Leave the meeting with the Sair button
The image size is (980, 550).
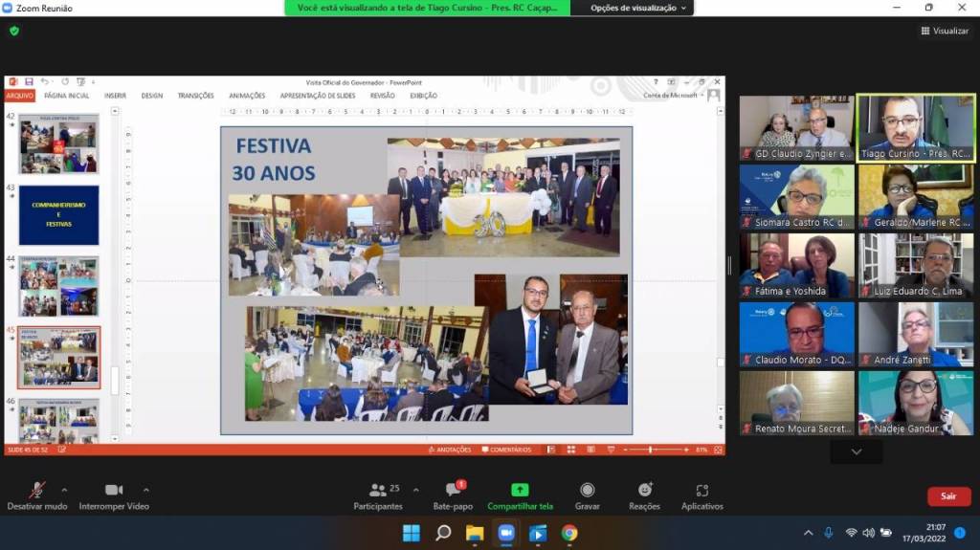pyautogui.click(x=948, y=496)
